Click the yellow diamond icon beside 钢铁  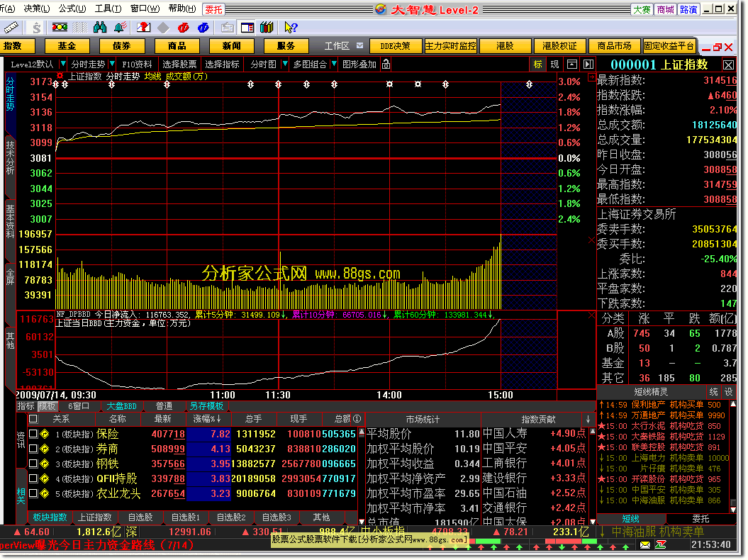tap(45, 464)
